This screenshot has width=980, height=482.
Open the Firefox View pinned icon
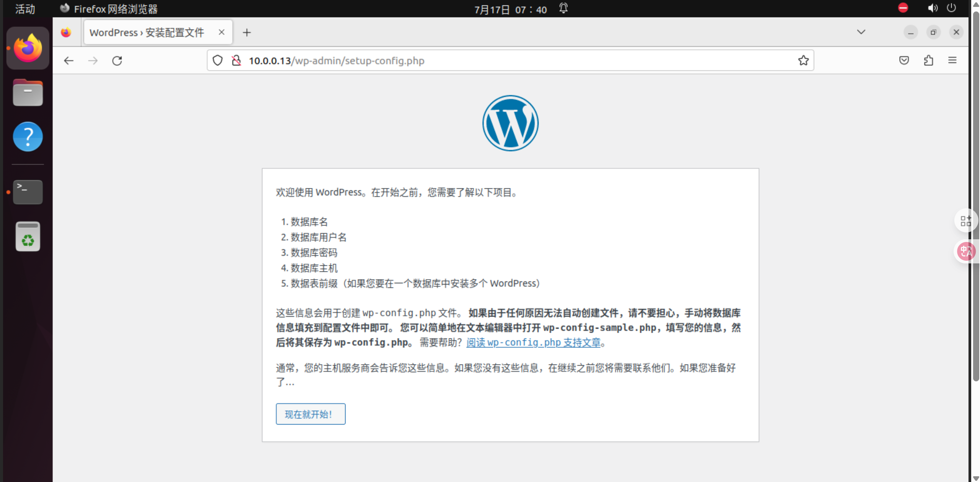click(x=66, y=33)
